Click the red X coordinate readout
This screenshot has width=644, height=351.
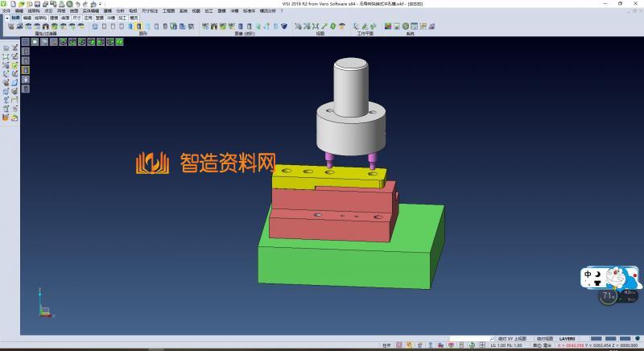(571, 345)
